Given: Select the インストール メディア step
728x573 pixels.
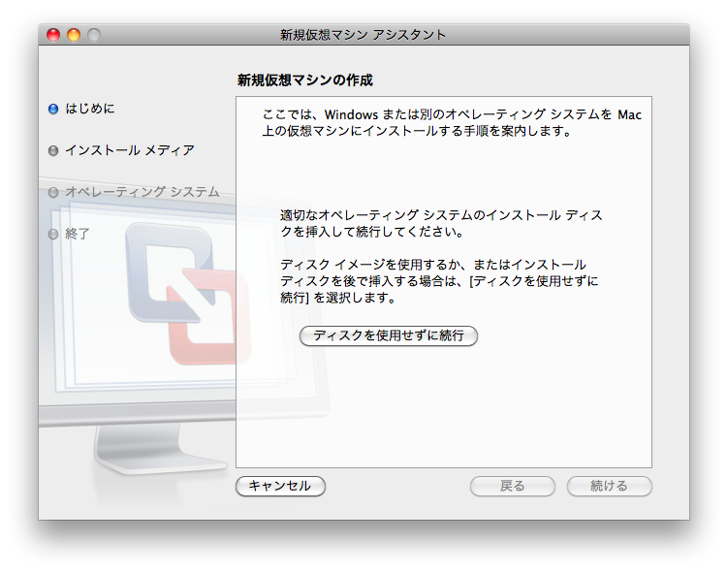Looking at the screenshot, I should coord(130,150).
